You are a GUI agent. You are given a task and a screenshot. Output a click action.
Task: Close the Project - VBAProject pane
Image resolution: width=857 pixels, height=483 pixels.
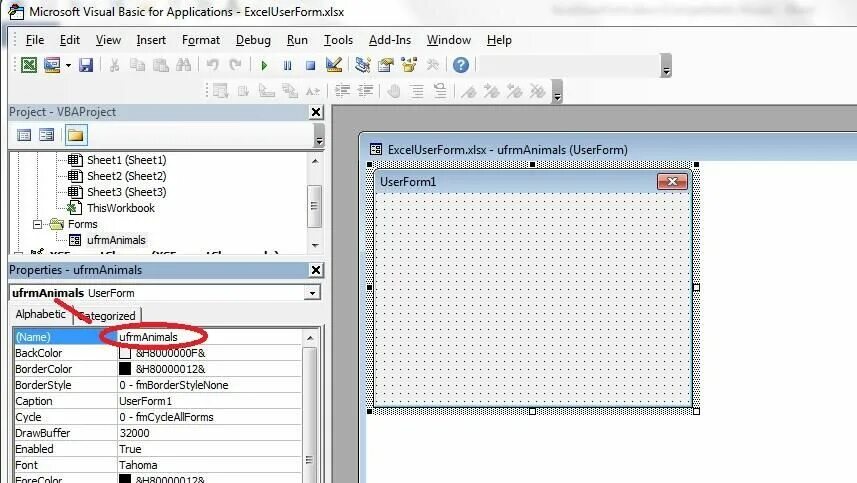(316, 112)
